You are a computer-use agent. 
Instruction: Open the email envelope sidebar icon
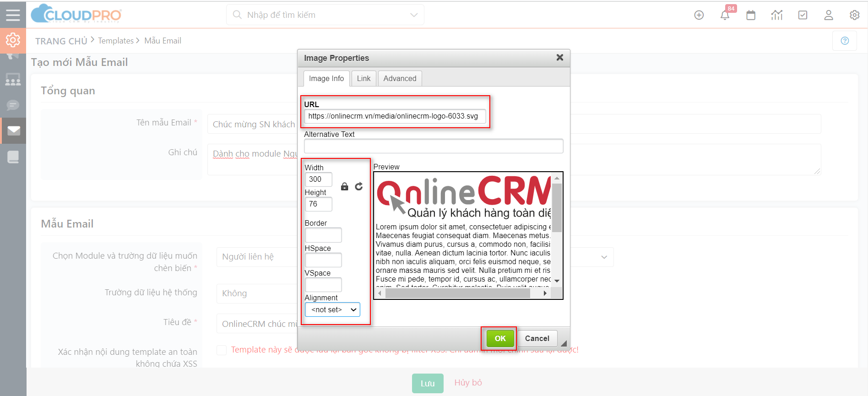pos(13,131)
